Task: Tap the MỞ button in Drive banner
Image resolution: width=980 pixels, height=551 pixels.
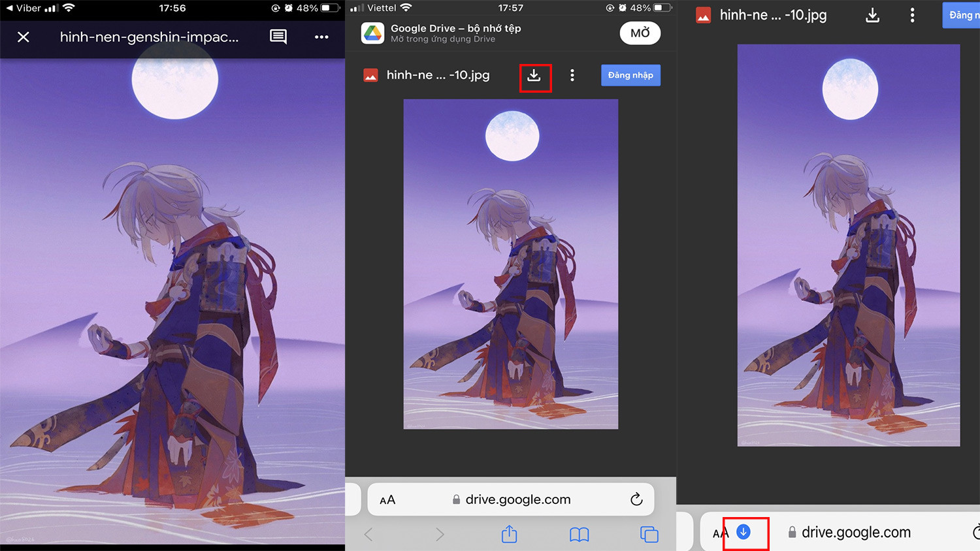Action: pos(640,33)
